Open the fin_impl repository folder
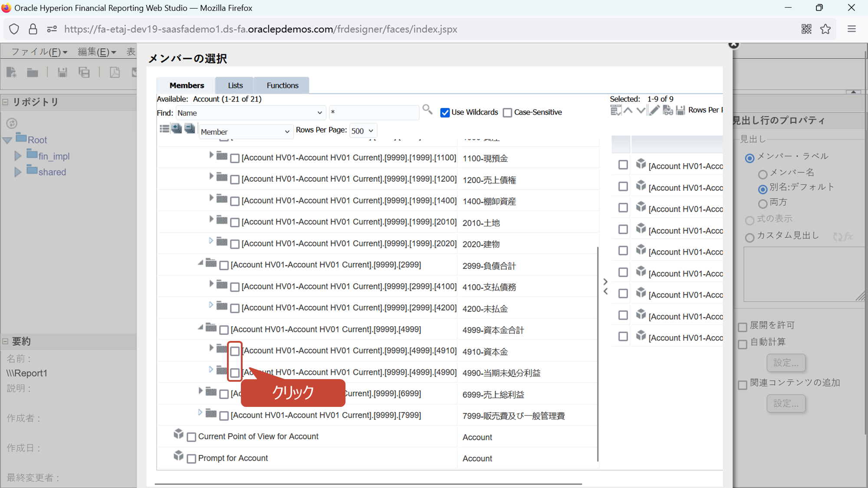This screenshot has height=488, width=868. [x=54, y=156]
